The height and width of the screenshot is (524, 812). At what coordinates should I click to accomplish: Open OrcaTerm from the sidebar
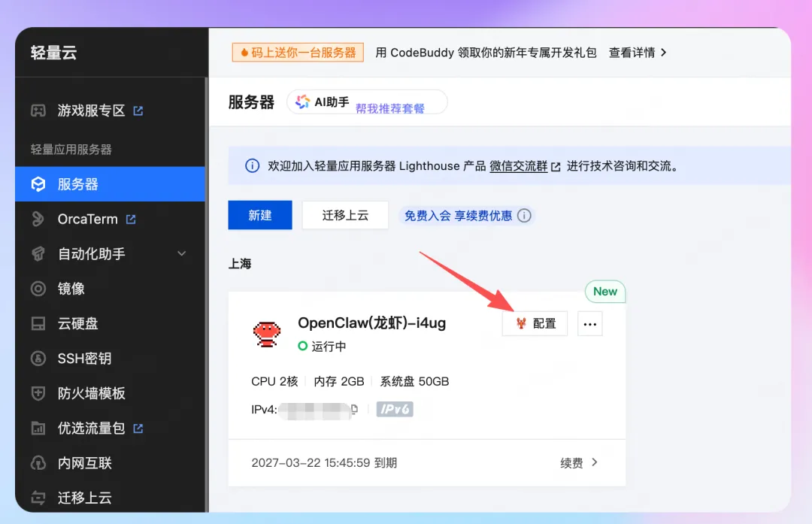coord(87,219)
